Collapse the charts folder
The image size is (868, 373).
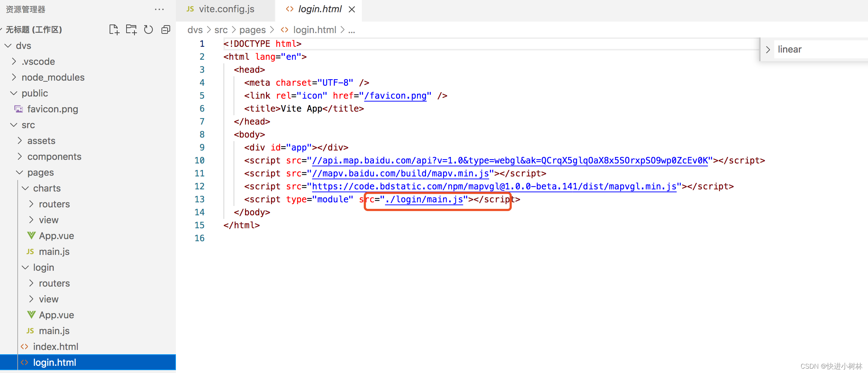pyautogui.click(x=25, y=188)
